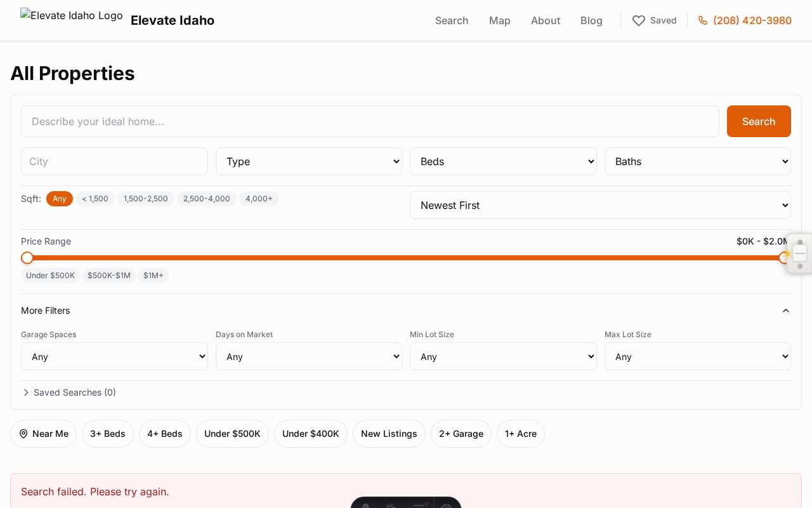The image size is (812, 508).
Task: Click the Elevate Idaho logo
Action: [71, 15]
